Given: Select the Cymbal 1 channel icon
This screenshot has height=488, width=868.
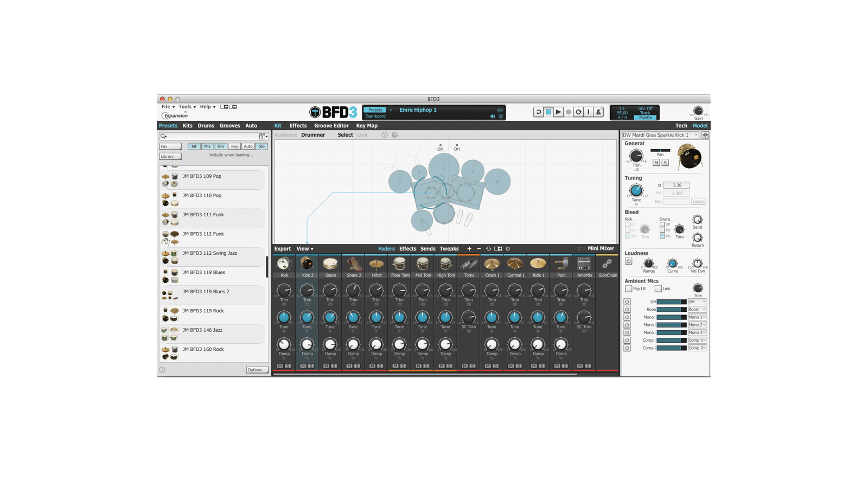Looking at the screenshot, I should 515,264.
